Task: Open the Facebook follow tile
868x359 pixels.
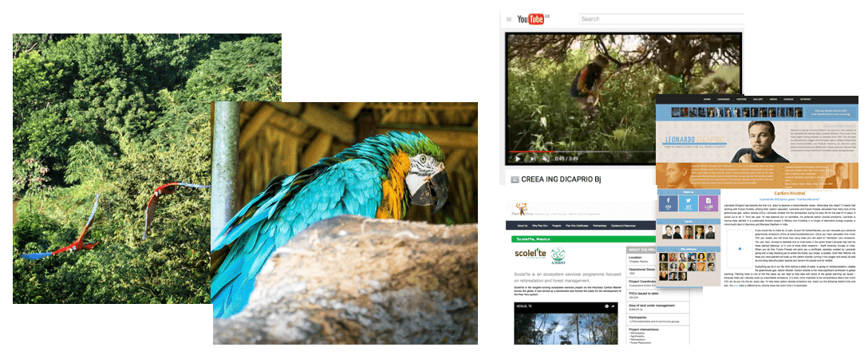Action: coord(667,203)
